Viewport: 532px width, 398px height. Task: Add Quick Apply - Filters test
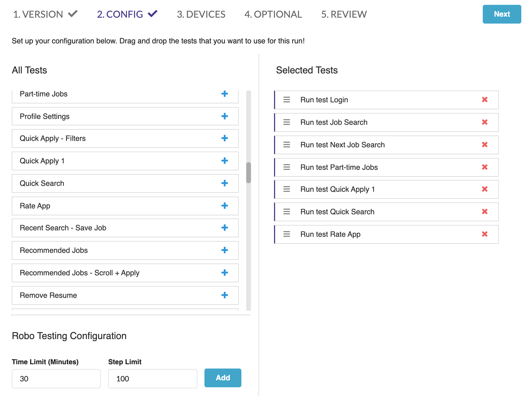tap(225, 138)
